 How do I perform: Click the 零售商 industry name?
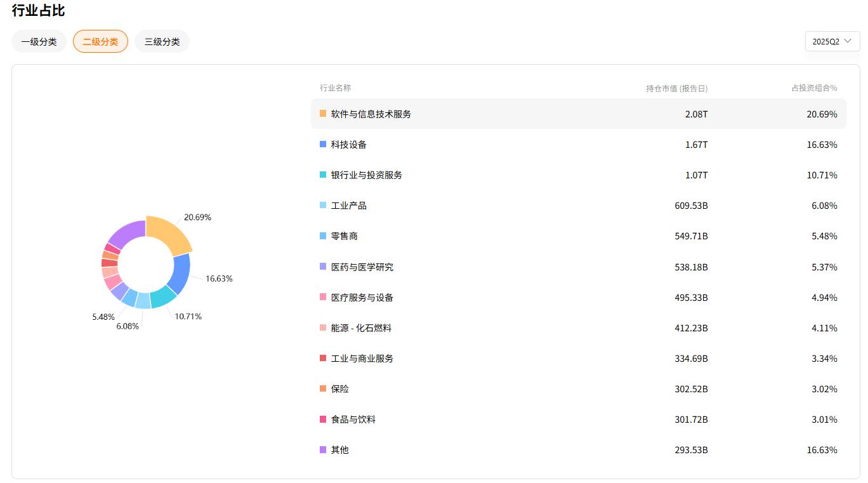tap(344, 236)
